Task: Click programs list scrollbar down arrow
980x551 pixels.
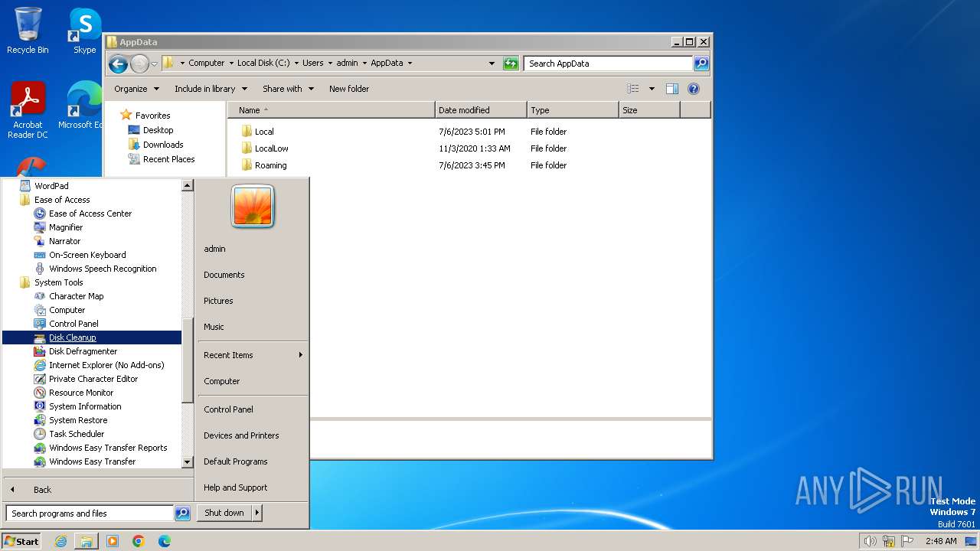Action: click(x=188, y=462)
